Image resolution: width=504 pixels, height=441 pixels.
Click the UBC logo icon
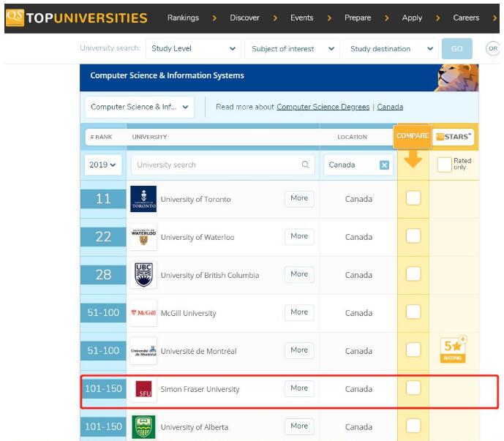[x=143, y=275]
